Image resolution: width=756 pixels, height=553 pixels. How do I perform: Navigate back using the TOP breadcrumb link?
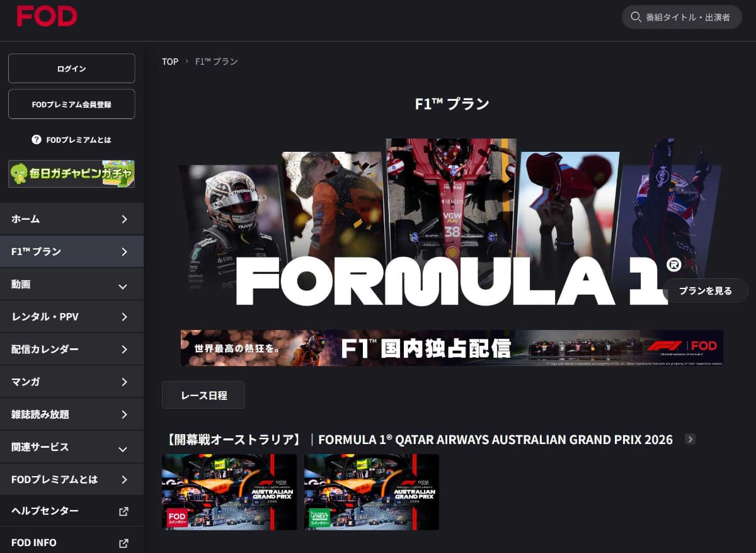[169, 61]
